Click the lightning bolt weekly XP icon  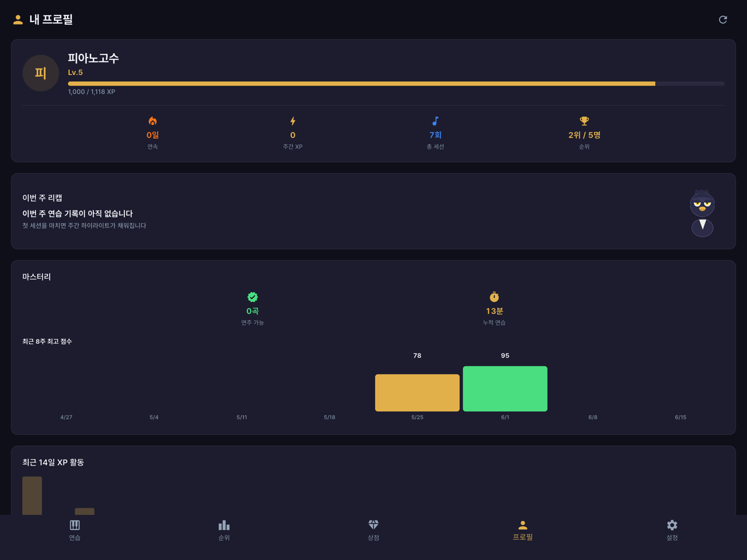tap(292, 121)
